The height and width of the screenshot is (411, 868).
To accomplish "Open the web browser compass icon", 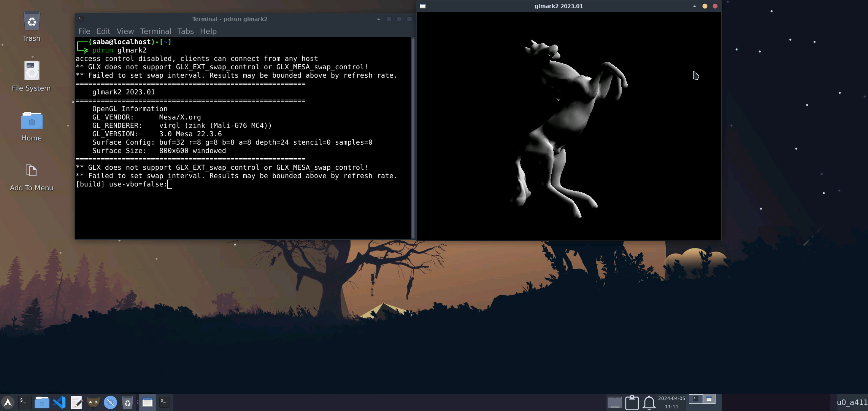I will tap(110, 402).
